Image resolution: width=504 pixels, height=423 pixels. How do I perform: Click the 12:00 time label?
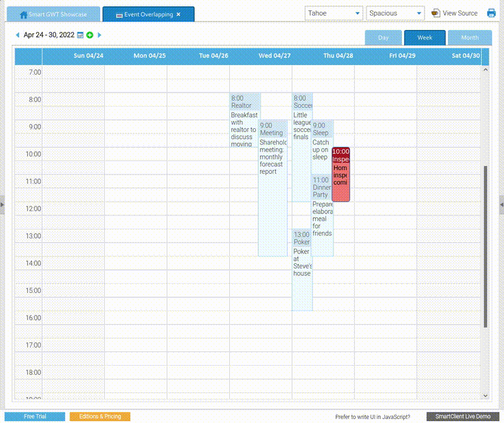point(33,209)
